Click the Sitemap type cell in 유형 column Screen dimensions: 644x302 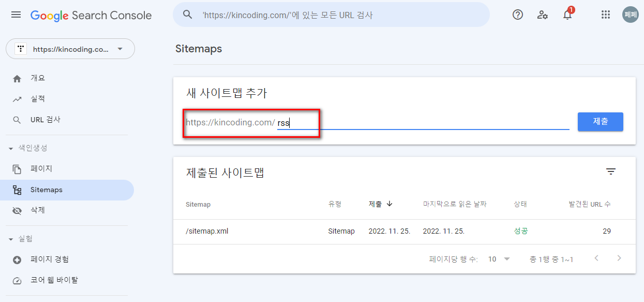[x=341, y=231]
